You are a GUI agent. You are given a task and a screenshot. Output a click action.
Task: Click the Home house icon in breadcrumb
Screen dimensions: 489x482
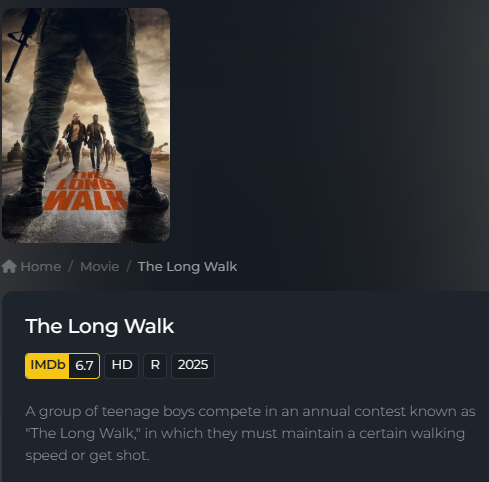(9, 267)
